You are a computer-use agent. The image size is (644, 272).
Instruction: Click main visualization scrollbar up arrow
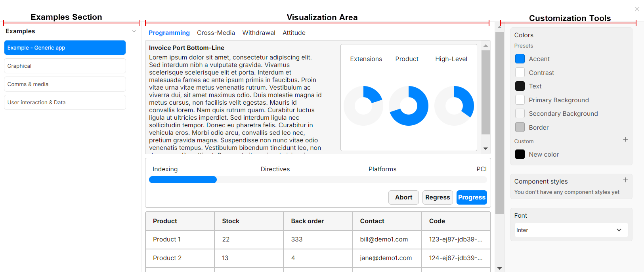tap(499, 27)
